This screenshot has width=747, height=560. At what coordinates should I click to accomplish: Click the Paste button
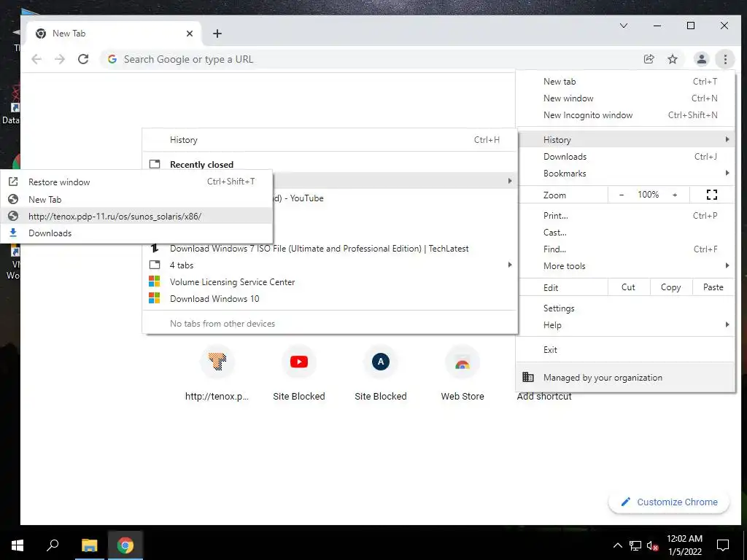(x=713, y=287)
